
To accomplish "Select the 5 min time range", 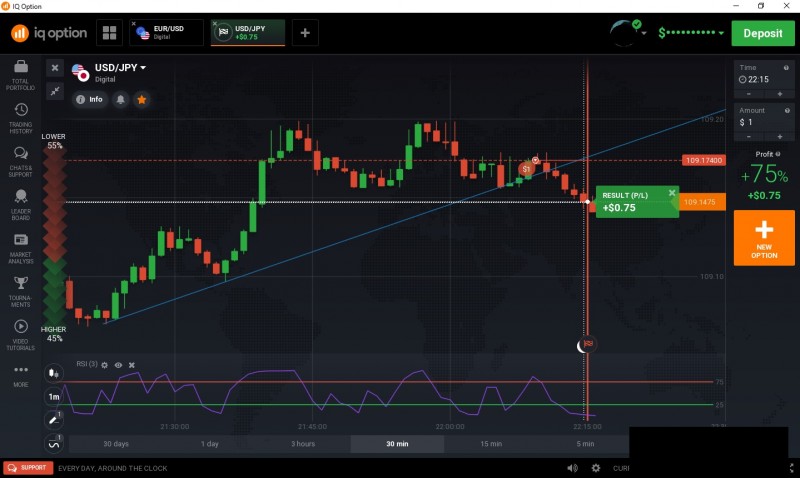I will pos(585,444).
